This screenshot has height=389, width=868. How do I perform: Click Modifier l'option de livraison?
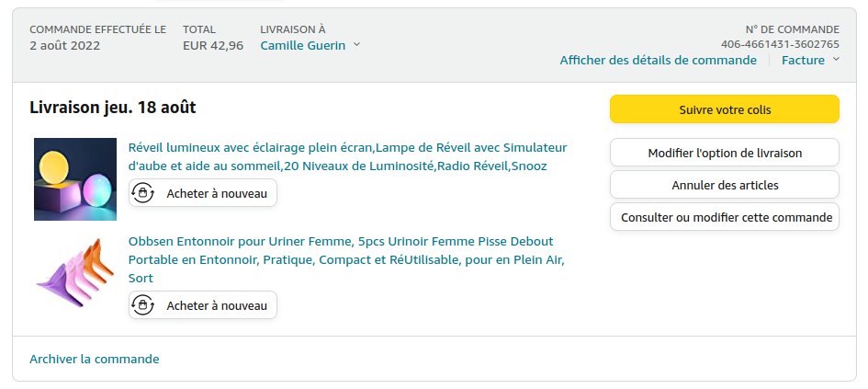tap(724, 153)
